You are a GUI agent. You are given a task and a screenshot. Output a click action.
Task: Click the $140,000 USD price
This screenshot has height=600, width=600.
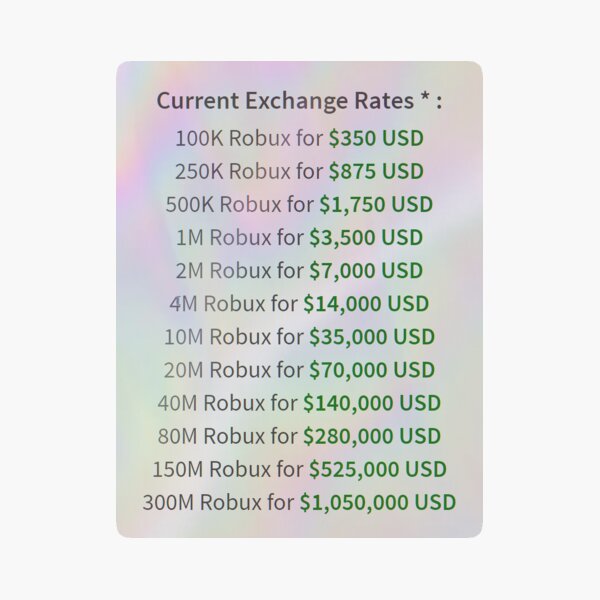(x=371, y=403)
